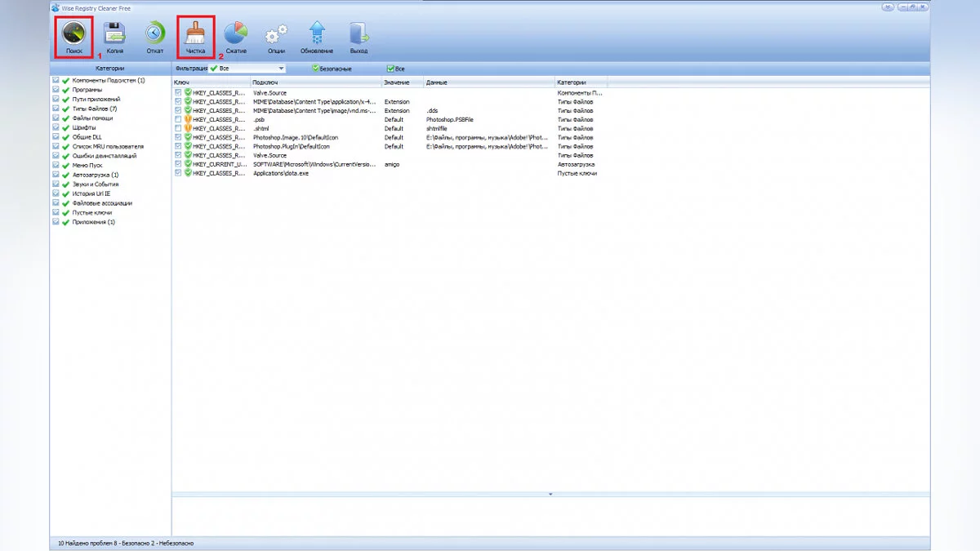Select the Типы Файлов (7) category

[94, 109]
